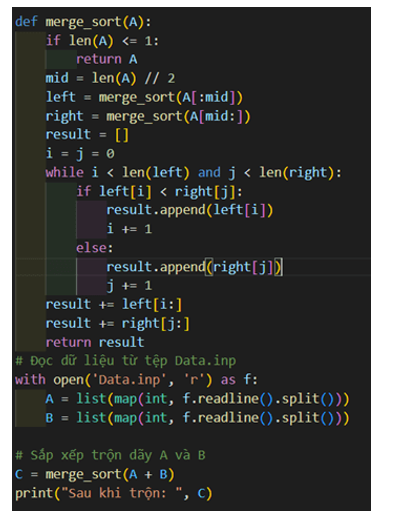Click the 'i = j = 0' line
This screenshot has height=514, width=395.
tap(80, 154)
